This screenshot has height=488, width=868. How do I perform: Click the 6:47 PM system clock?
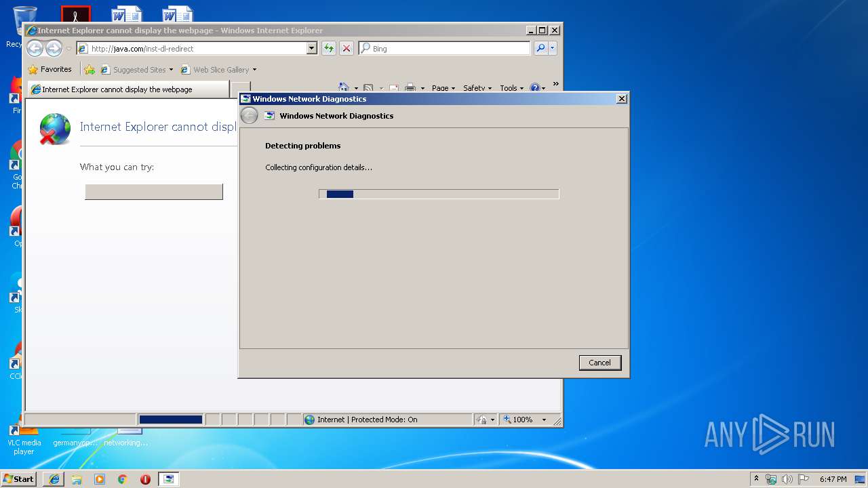833,479
